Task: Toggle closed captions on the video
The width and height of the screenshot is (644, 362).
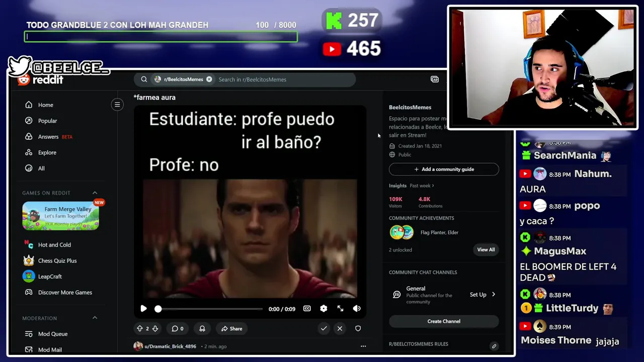Action: point(307,309)
